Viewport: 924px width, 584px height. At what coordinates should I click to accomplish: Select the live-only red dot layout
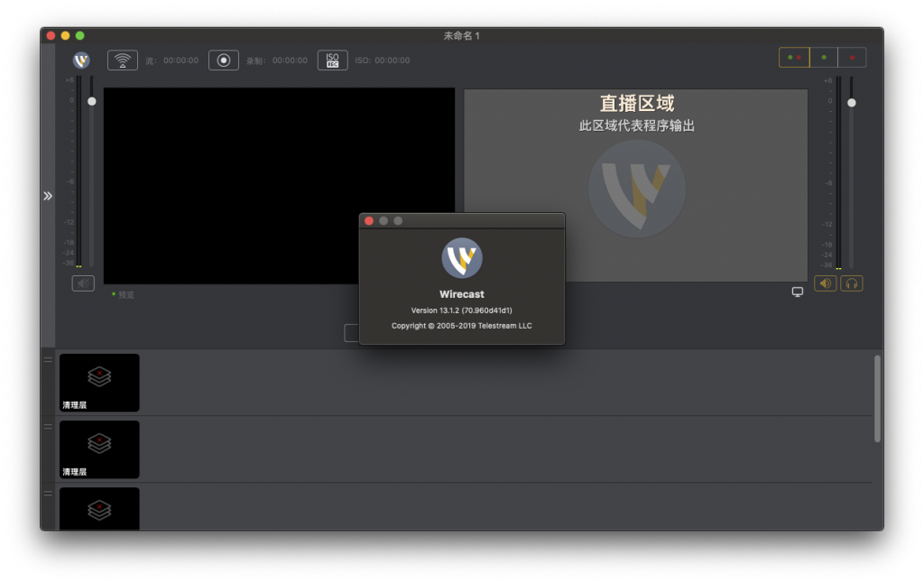(x=852, y=57)
